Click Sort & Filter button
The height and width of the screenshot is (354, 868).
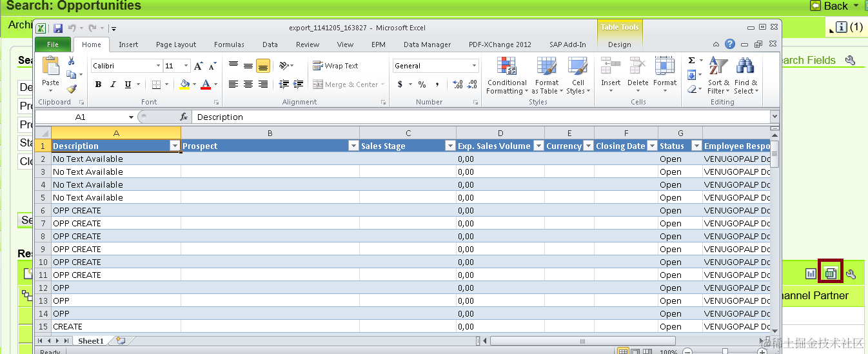718,75
